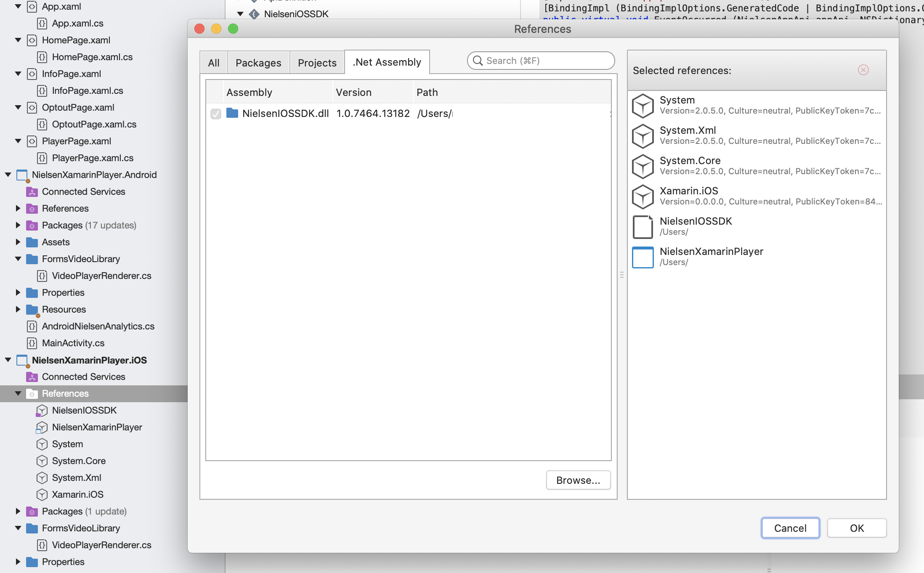Click the PlayerPage.xaml.cs file icon
Viewport: 924px width, 573px height.
(42, 158)
